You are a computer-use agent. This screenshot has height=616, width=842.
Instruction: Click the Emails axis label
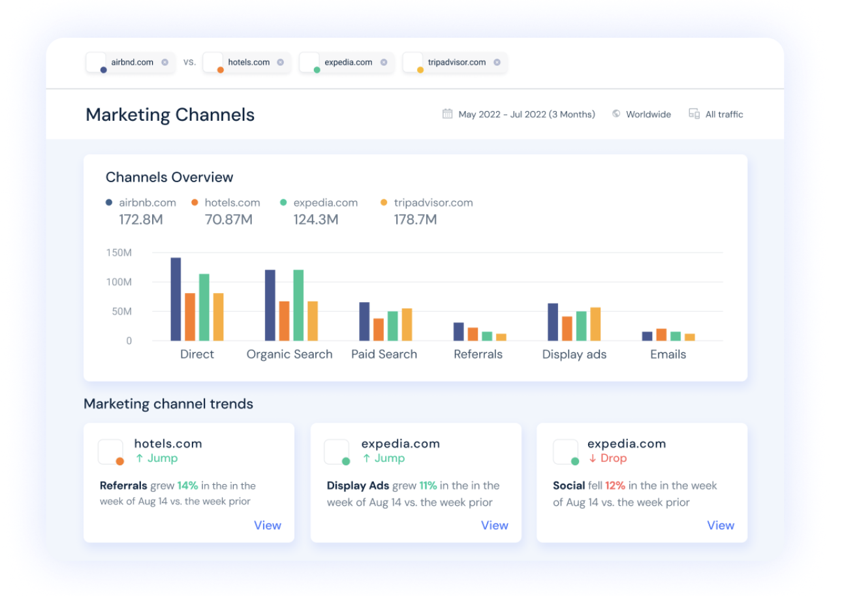(x=668, y=354)
